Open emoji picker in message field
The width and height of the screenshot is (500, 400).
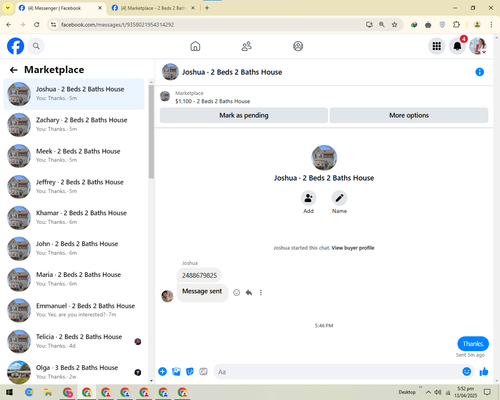click(x=467, y=371)
